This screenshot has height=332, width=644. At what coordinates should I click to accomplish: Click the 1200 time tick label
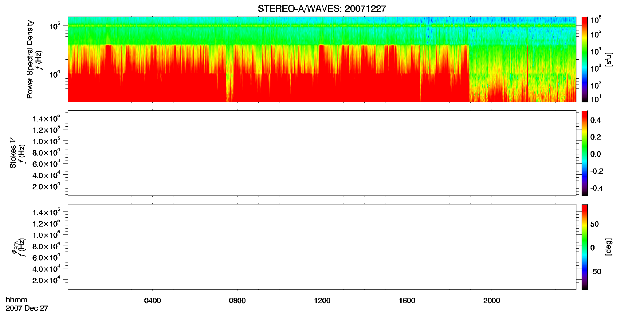(x=322, y=301)
